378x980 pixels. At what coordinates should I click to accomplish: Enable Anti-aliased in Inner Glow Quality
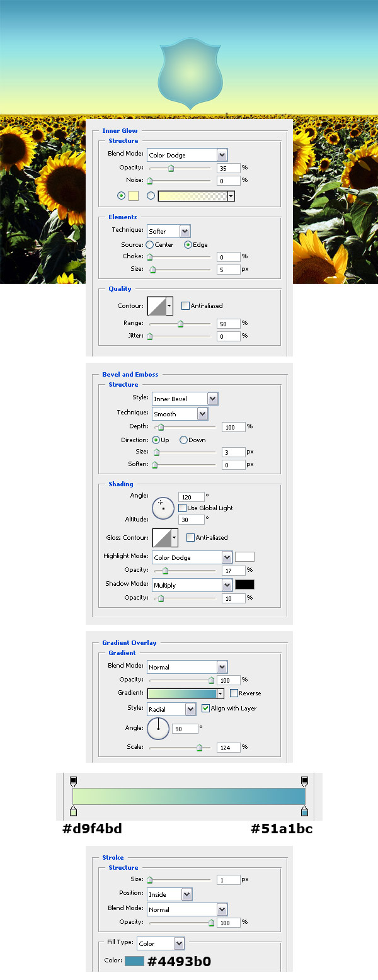185,306
